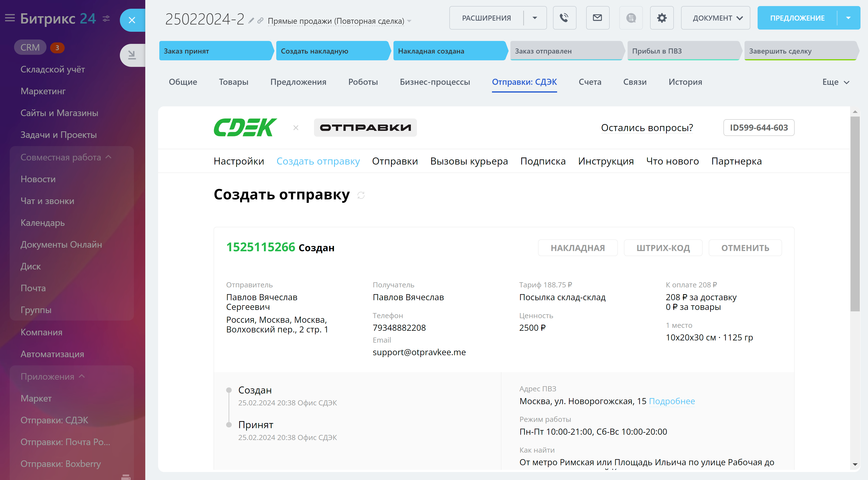This screenshot has height=480, width=868.
Task: Close the deal slider panel
Action: pos(132,20)
